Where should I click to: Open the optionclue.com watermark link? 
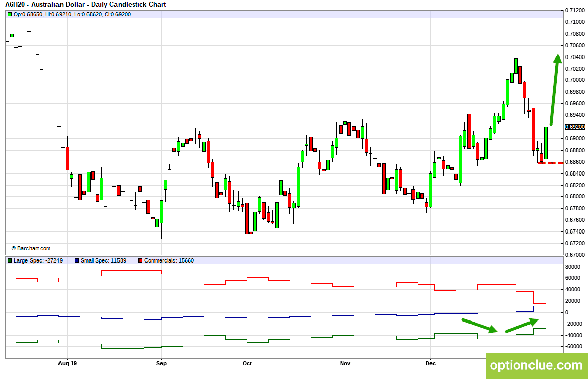tap(537, 365)
